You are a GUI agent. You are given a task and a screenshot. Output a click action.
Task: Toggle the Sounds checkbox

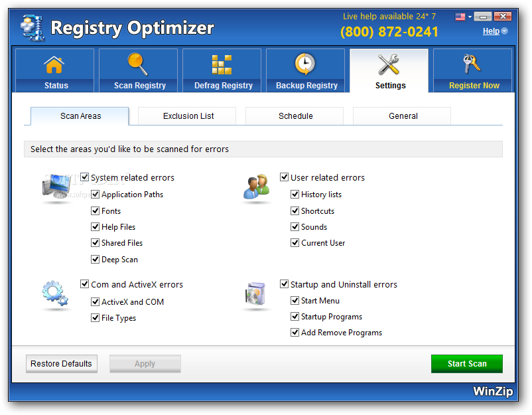295,226
